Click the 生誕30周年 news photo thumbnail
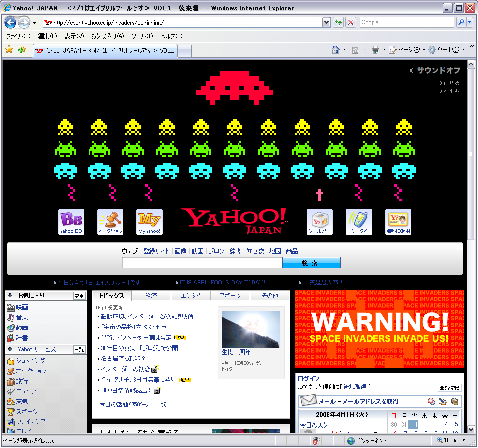This screenshot has width=478, height=448. pos(251,329)
